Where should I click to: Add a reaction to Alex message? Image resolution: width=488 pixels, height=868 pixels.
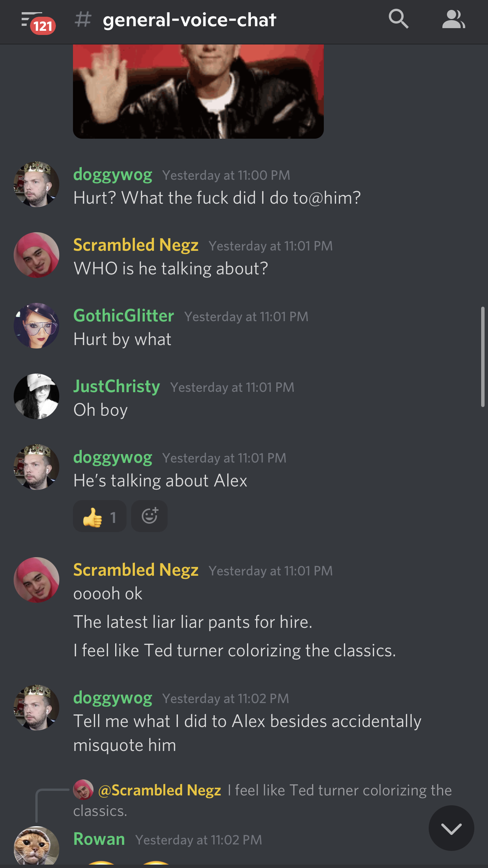[x=149, y=516]
